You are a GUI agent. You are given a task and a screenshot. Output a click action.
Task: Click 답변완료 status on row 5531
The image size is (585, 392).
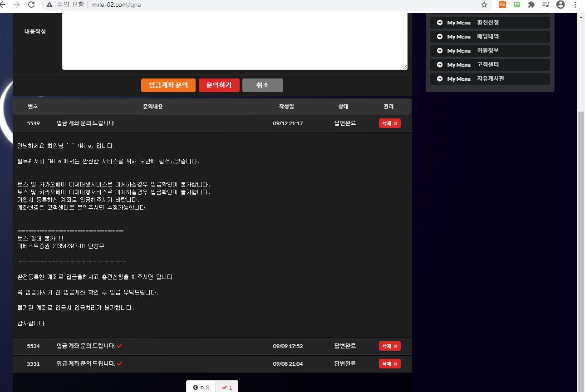coord(345,364)
